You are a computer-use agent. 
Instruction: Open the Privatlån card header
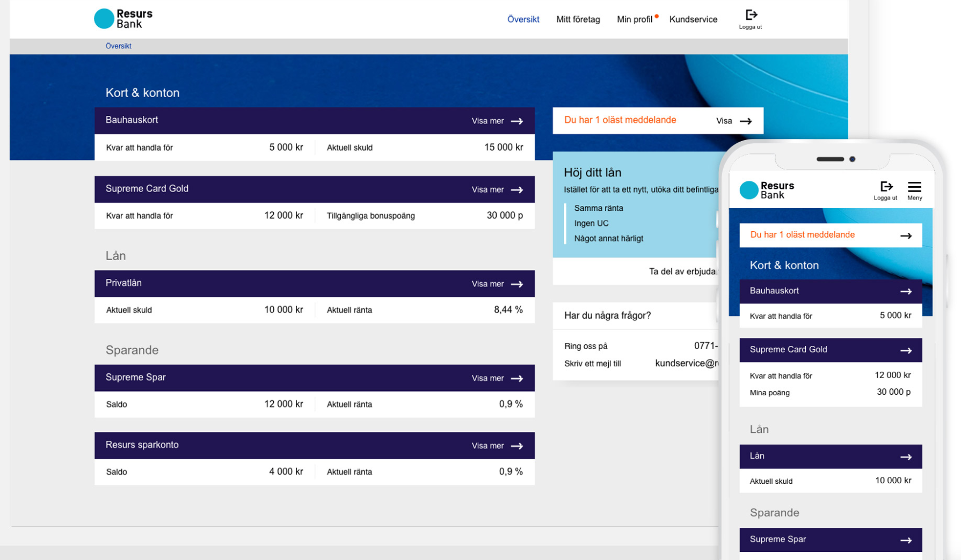(315, 284)
